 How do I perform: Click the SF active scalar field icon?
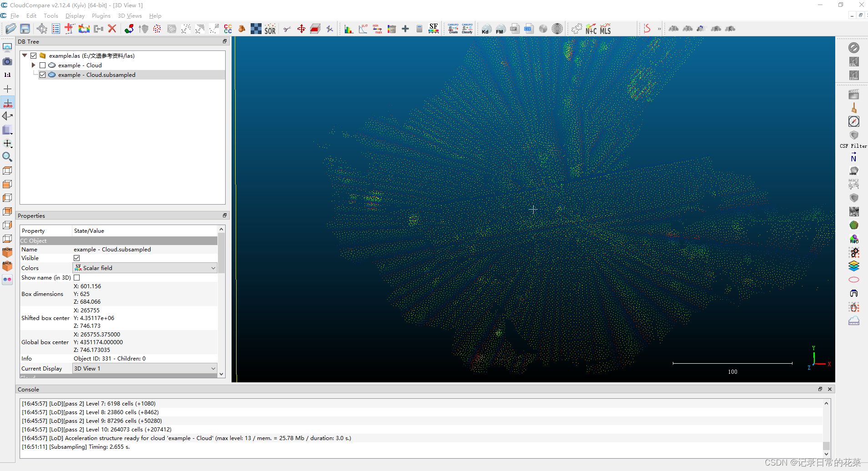point(434,29)
